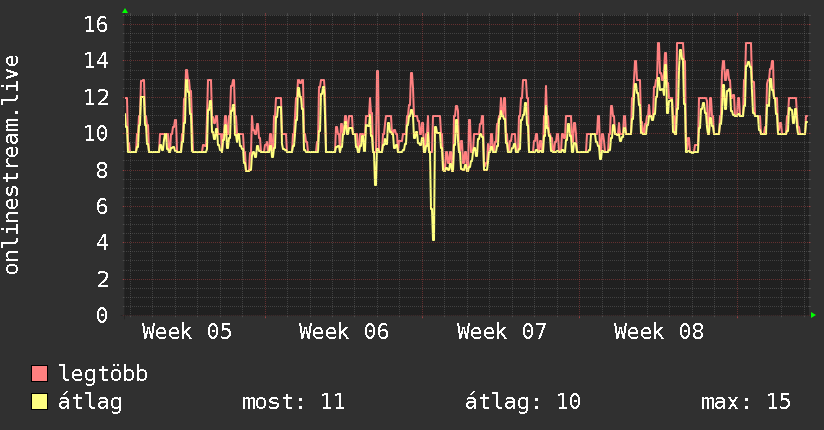
Task: Click the onlinestream.live vertical axis title
Action: tap(12, 165)
